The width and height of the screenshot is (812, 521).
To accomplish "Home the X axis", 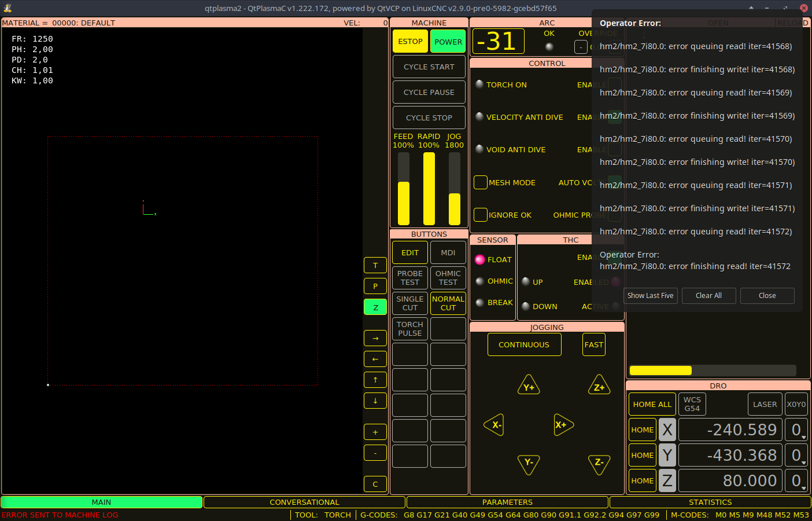I will [643, 430].
